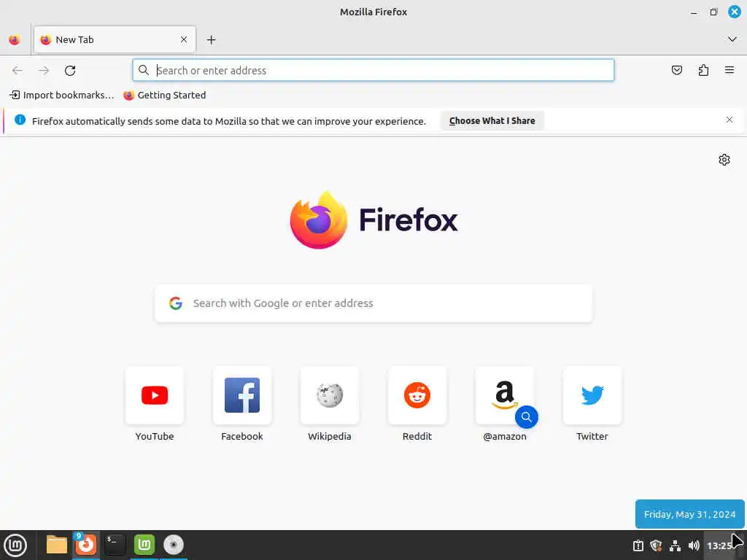This screenshot has height=560, width=747.
Task: Open the volume speaker tray icon
Action: coord(694,545)
